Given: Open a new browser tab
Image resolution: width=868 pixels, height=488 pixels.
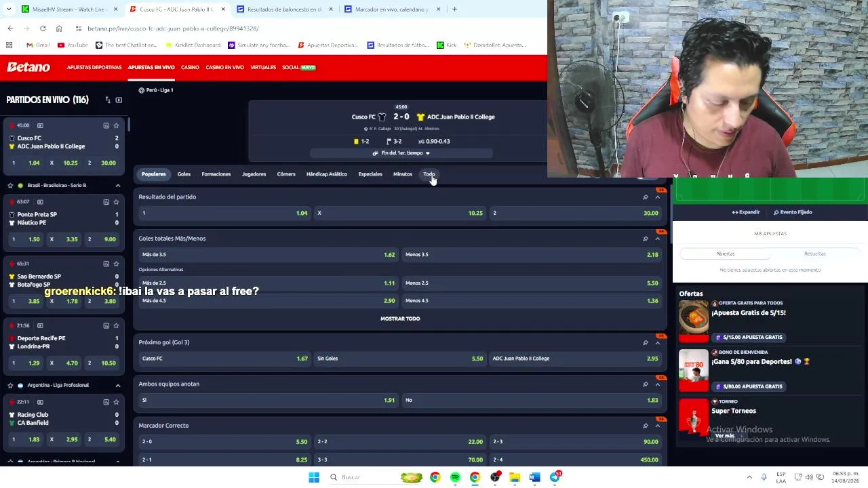Looking at the screenshot, I should click(x=454, y=9).
